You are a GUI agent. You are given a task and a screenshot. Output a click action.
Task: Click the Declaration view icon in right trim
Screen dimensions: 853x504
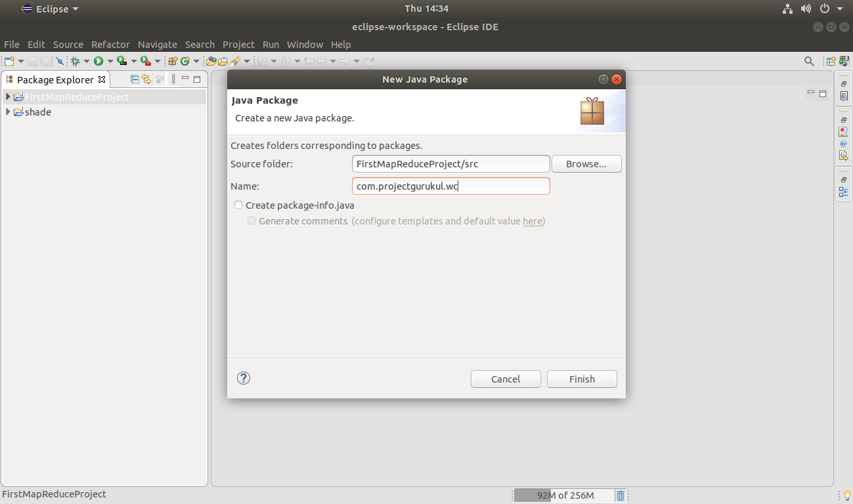coord(844,156)
